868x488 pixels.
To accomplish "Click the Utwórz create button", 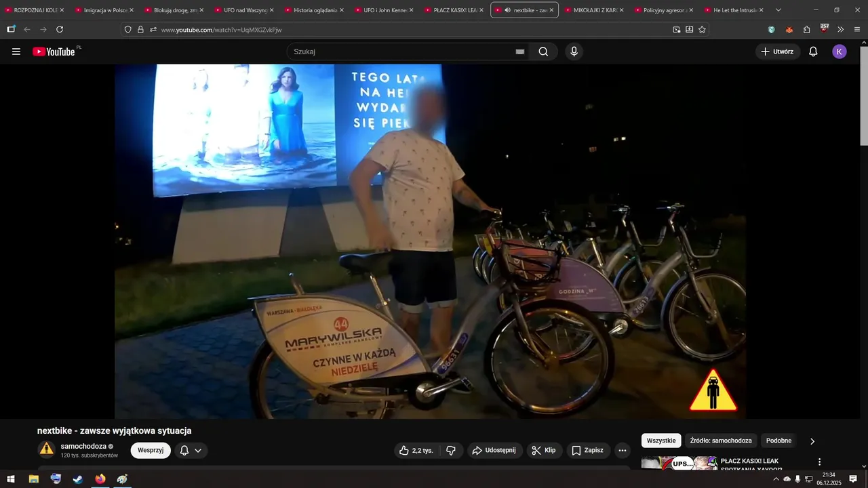I will pyautogui.click(x=777, y=52).
